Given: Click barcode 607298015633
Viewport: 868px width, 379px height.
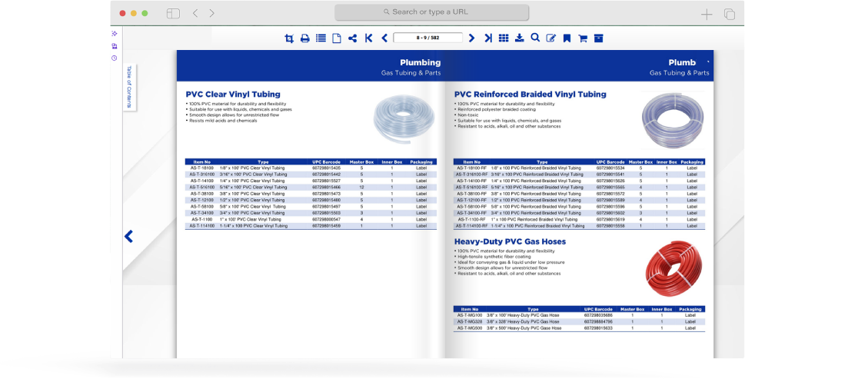Looking at the screenshot, I should 598,328.
